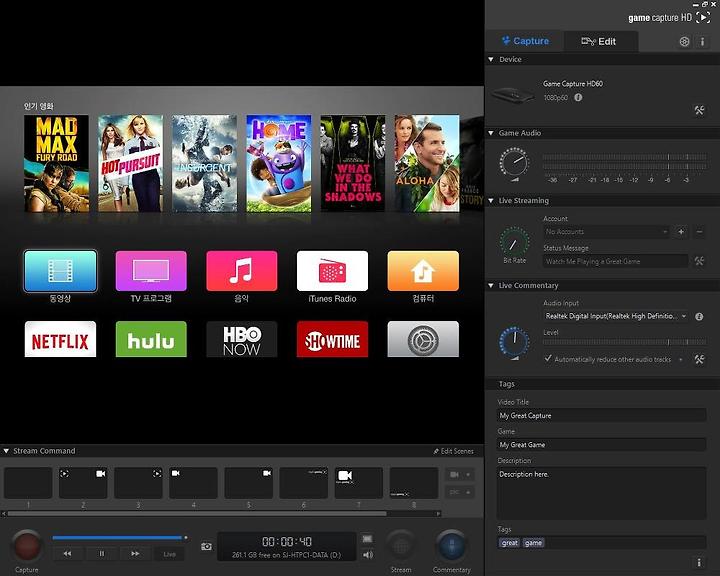
Task: Take a snapshot with camera icon
Action: pyautogui.click(x=207, y=546)
